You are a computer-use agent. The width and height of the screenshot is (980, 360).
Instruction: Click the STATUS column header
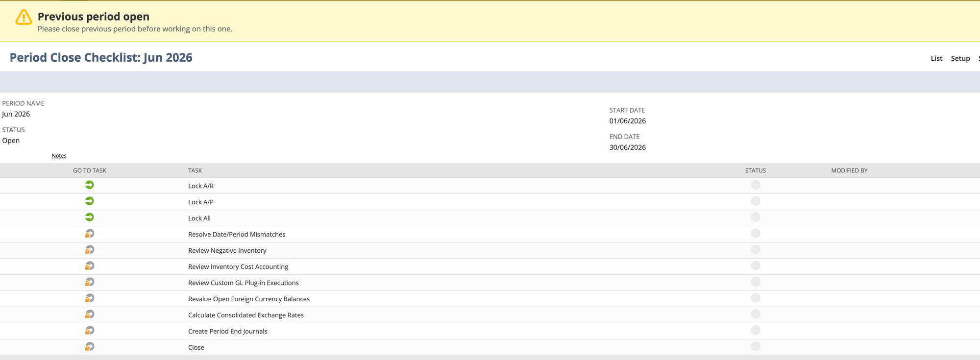(x=756, y=170)
